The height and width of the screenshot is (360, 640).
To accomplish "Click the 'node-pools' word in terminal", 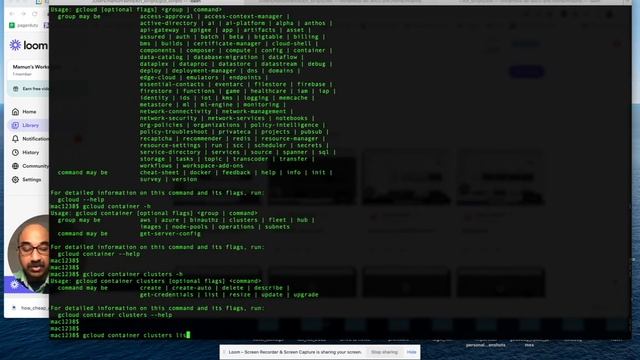I will click(x=190, y=227).
